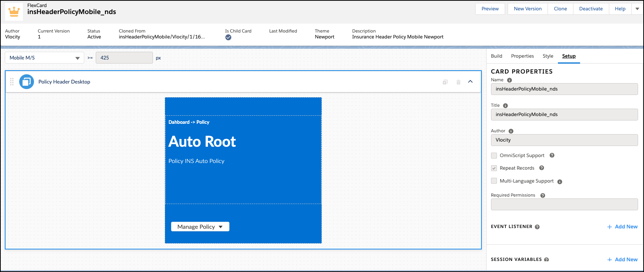The image size is (644, 272).
Task: Select the Auto Root heading text
Action: click(202, 142)
